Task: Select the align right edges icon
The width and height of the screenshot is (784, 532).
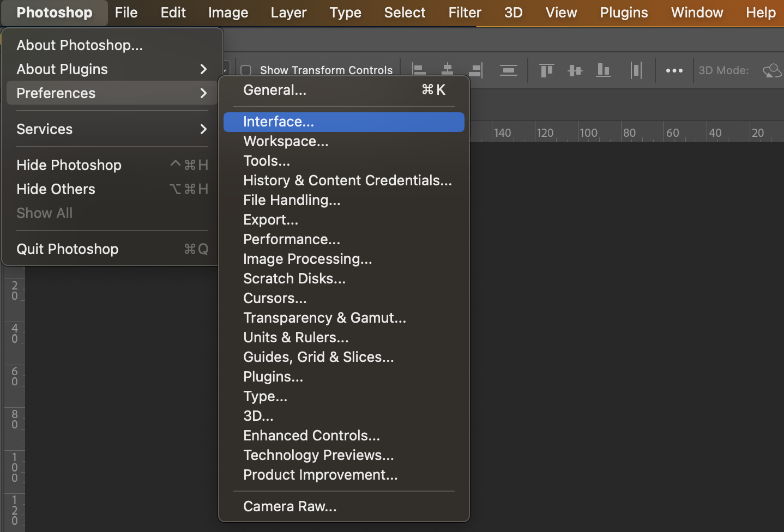Action: click(x=475, y=70)
